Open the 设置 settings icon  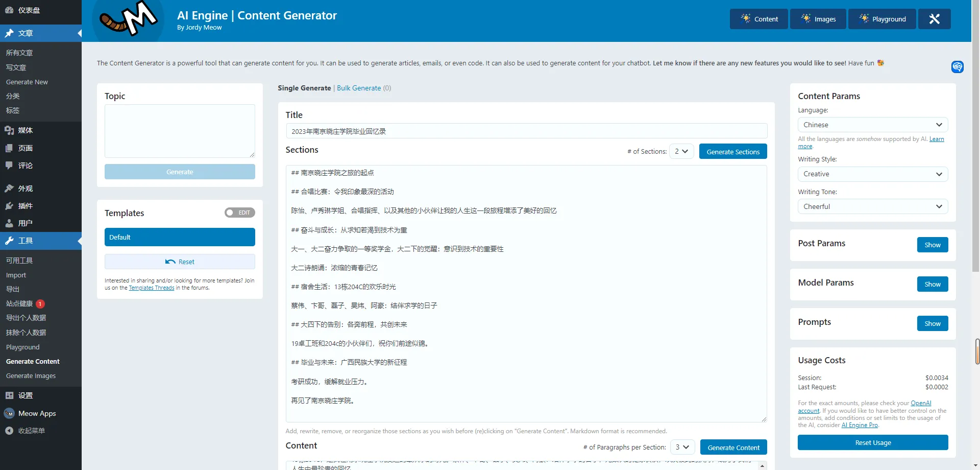[9, 395]
